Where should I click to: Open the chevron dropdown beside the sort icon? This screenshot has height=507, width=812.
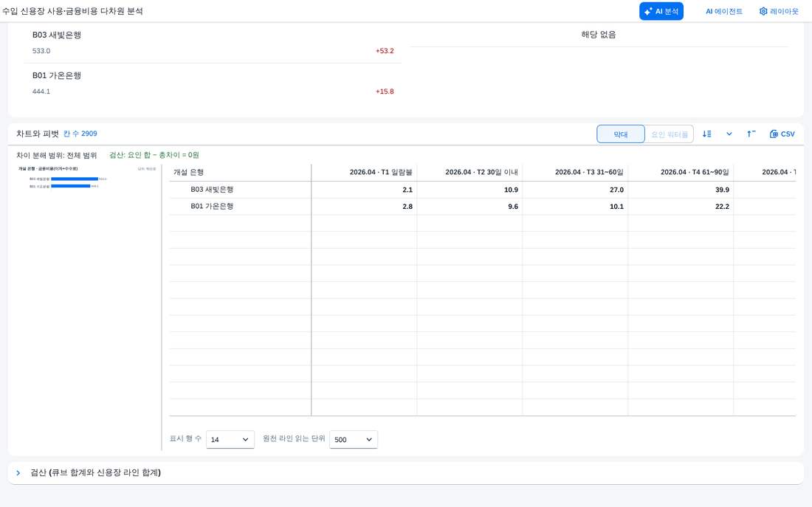click(729, 134)
